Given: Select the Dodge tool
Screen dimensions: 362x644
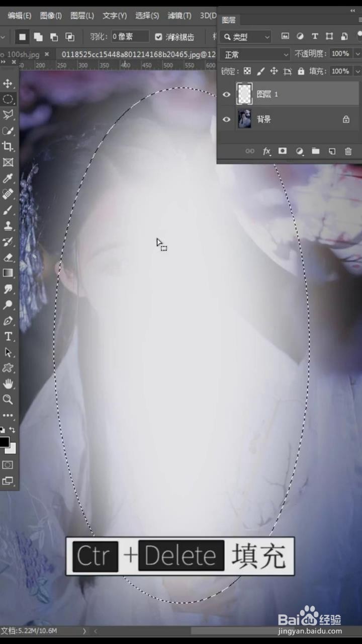Looking at the screenshot, I should [x=8, y=305].
